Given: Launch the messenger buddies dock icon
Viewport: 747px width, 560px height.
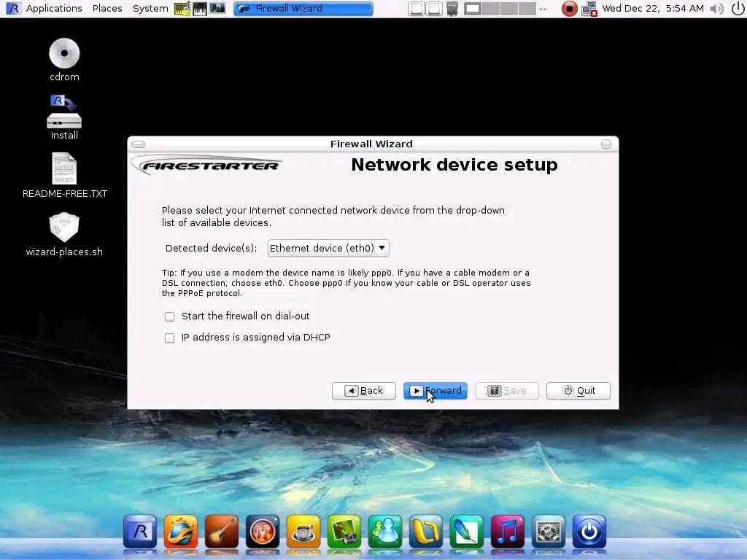Looking at the screenshot, I should (x=385, y=532).
